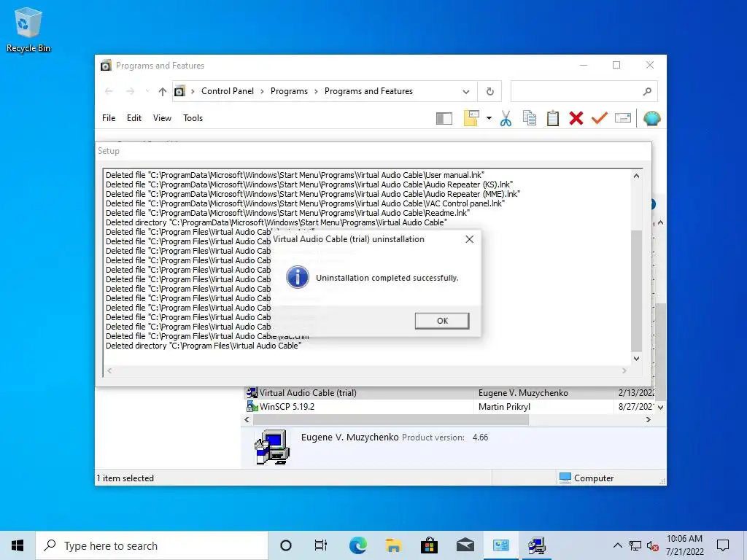Open the Mail app from taskbar
Viewport: 747px width, 560px height.
(x=465, y=545)
